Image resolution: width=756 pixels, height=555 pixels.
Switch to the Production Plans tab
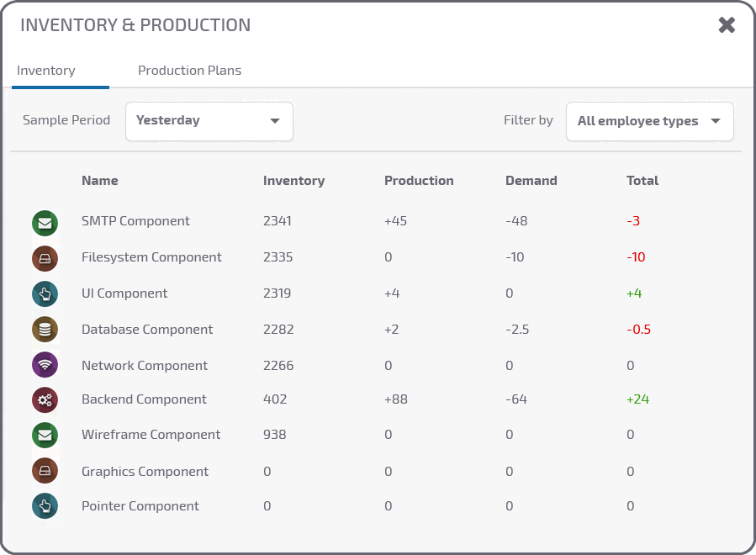click(189, 71)
